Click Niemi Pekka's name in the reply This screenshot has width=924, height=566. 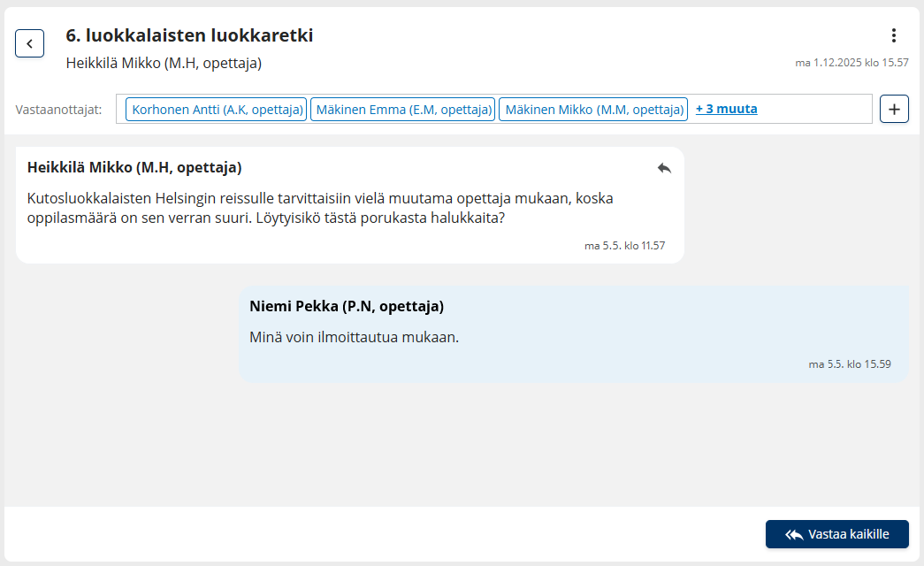(x=347, y=306)
